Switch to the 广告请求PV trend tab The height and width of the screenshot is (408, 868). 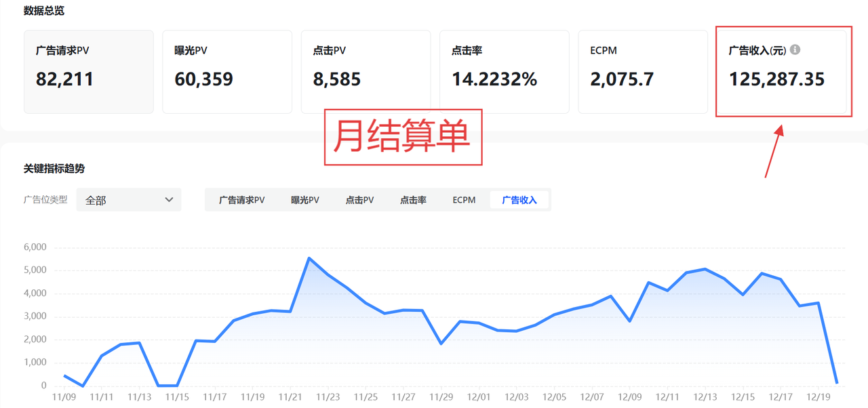241,200
